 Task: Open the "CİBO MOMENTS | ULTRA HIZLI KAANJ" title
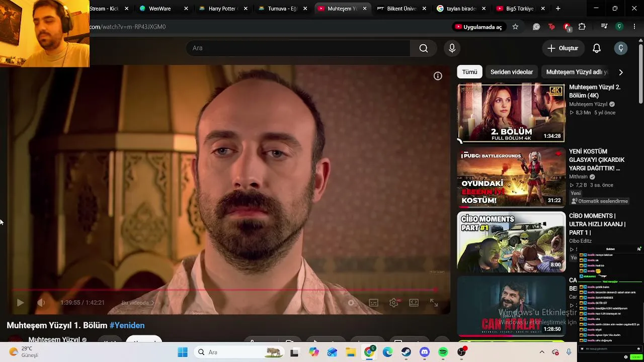pyautogui.click(x=597, y=224)
